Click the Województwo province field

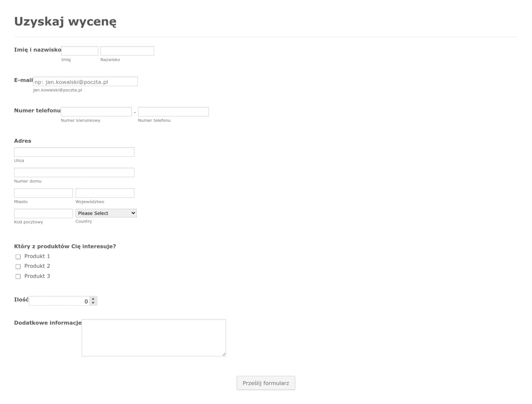click(x=105, y=192)
